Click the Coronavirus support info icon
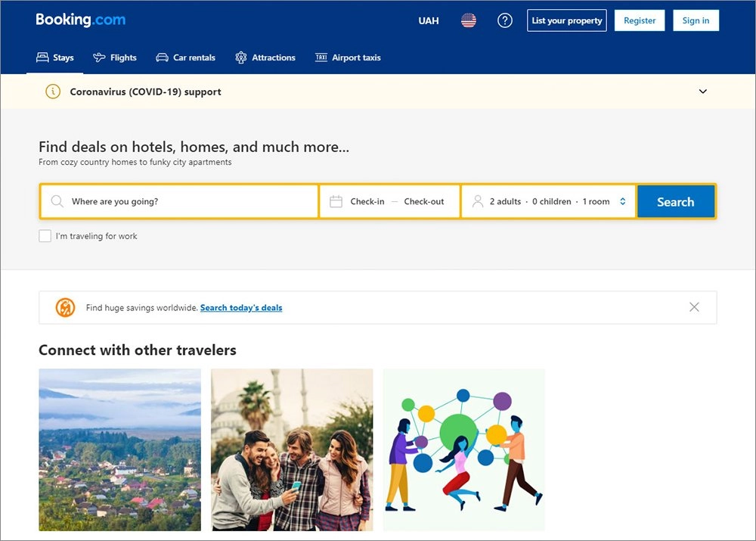Image resolution: width=756 pixels, height=541 pixels. point(53,92)
